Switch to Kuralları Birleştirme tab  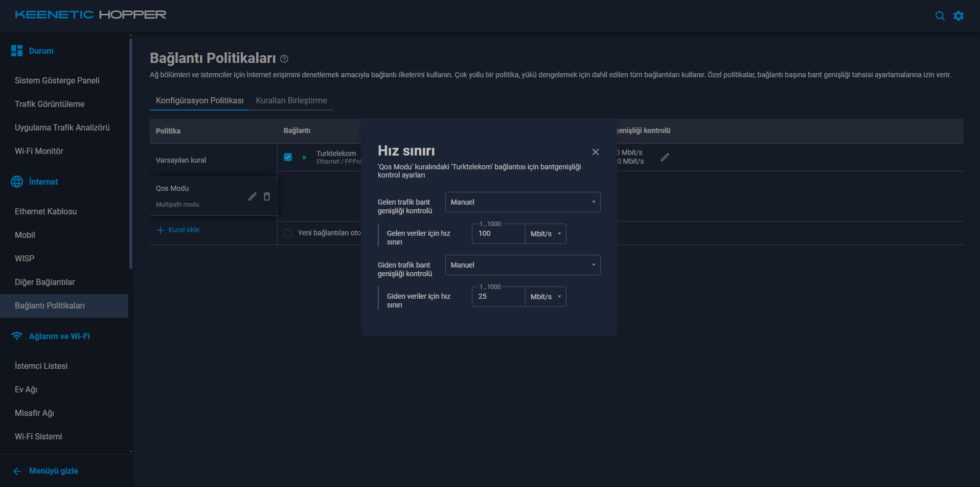pyautogui.click(x=291, y=101)
